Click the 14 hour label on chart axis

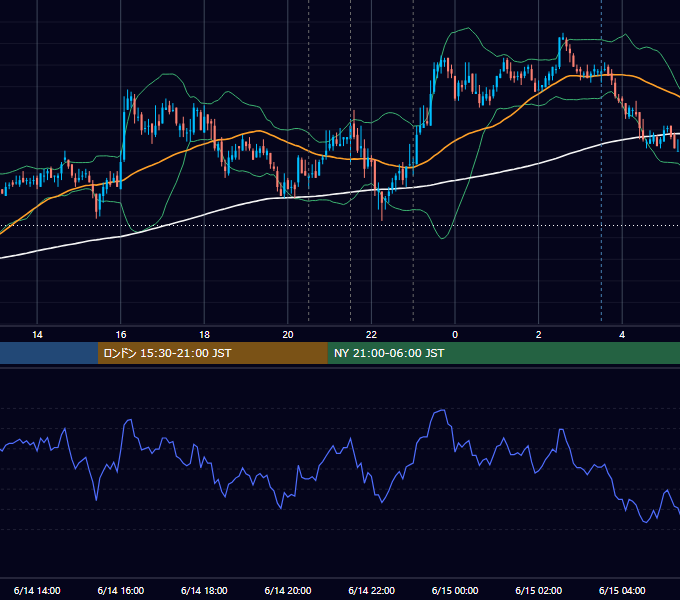tap(37, 335)
